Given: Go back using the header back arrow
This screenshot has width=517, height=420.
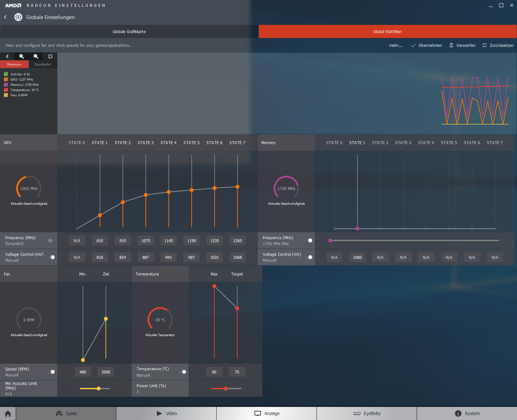Looking at the screenshot, I should coord(5,17).
